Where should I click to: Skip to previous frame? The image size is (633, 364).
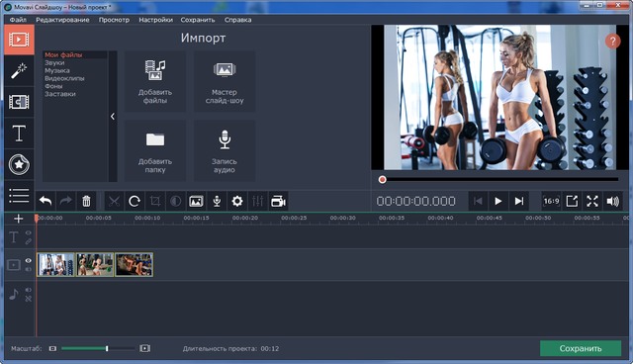(478, 201)
